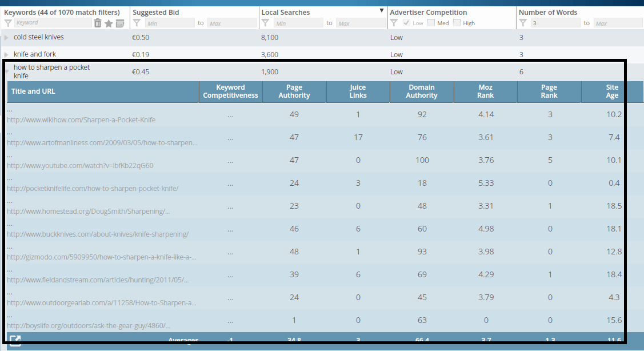The height and width of the screenshot is (351, 644).
Task: Open the youtube.com watch link
Action: 80,166
